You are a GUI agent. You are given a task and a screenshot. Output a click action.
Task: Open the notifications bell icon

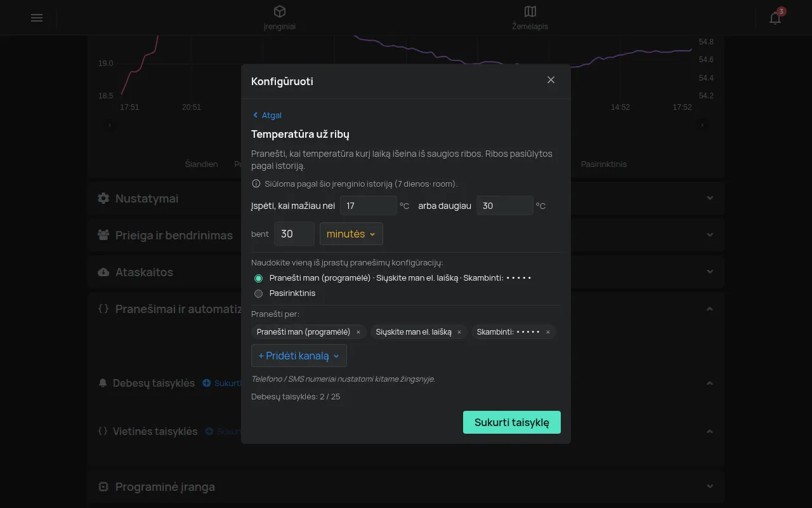point(775,18)
